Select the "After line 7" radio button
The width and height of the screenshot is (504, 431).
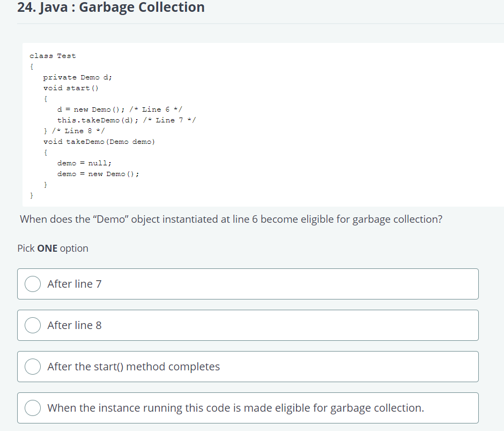tap(33, 284)
